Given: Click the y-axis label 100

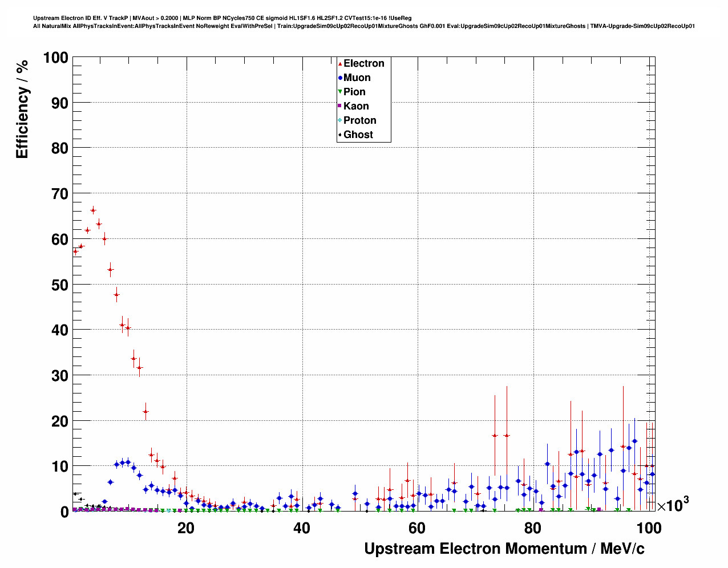Looking at the screenshot, I should pyautogui.click(x=55, y=58).
